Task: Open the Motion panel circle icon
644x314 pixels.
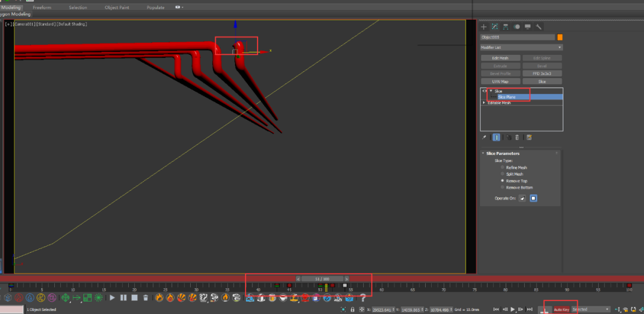Action: point(516,27)
